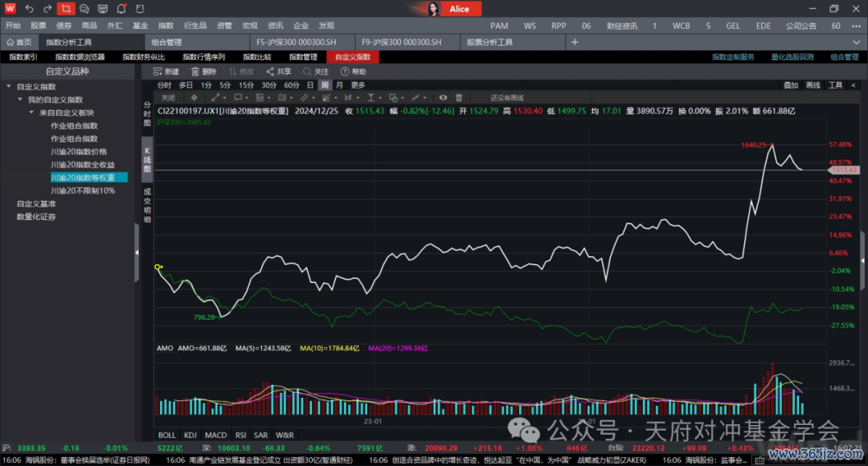This screenshot has height=466, width=868.
Task: Open the notification bell
Action: coord(121,8)
